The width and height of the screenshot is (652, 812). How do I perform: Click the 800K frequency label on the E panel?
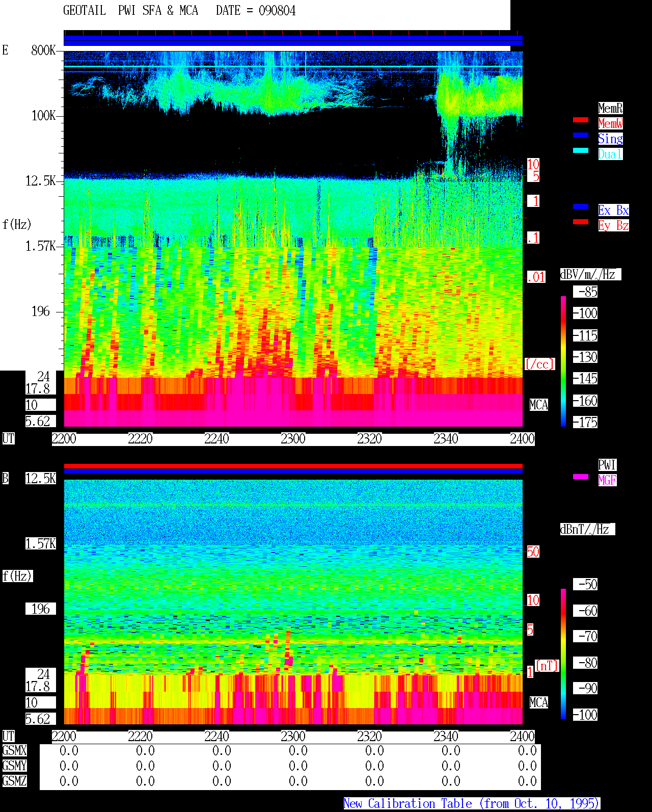click(x=43, y=50)
